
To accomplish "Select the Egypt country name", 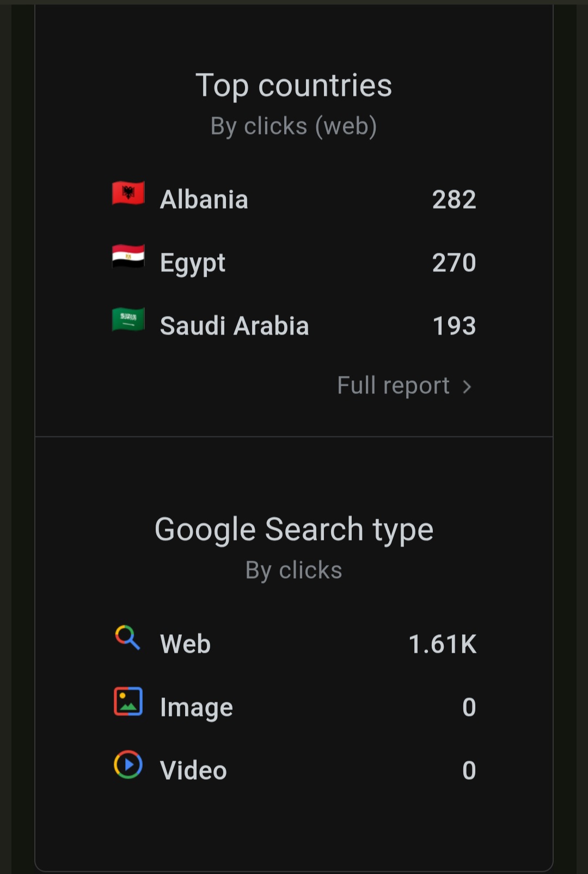I will click(193, 263).
